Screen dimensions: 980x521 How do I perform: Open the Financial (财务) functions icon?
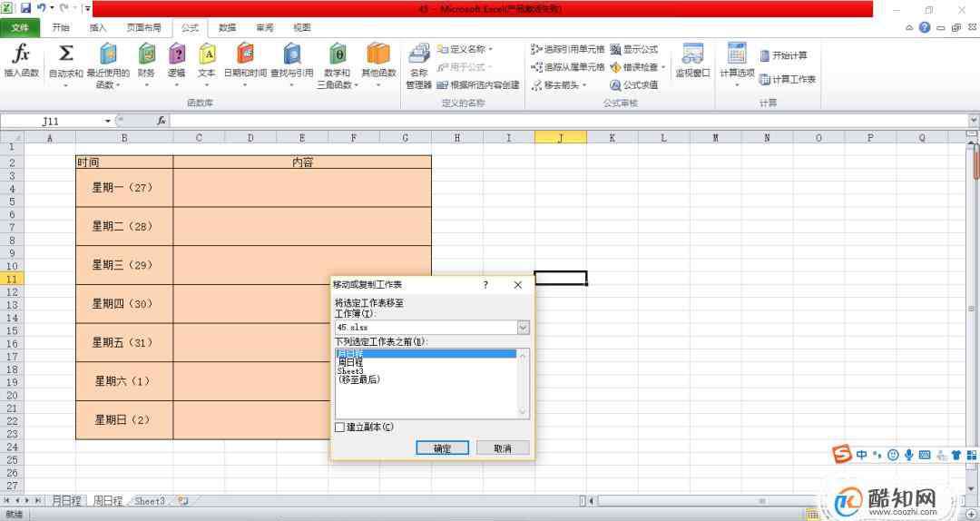tap(146, 56)
